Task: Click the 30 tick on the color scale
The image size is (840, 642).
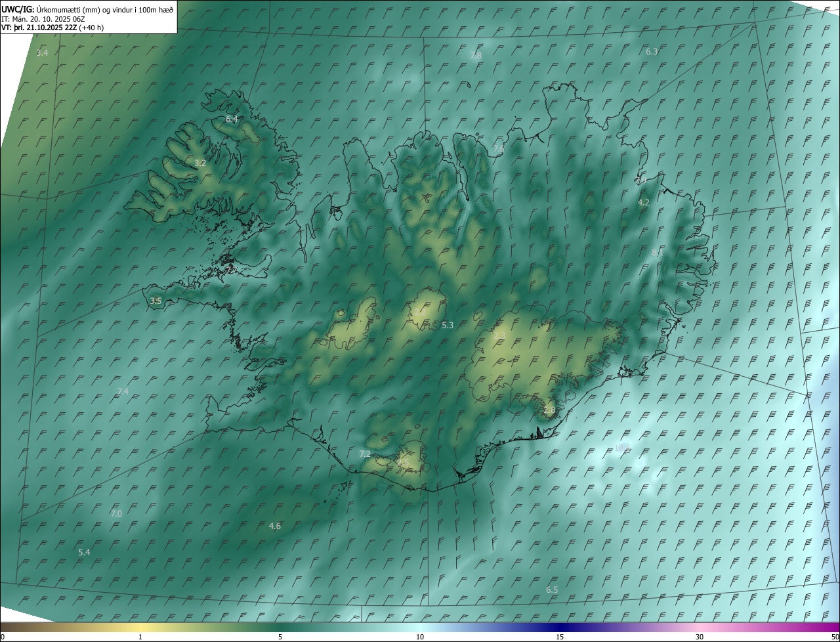Action: 700,637
